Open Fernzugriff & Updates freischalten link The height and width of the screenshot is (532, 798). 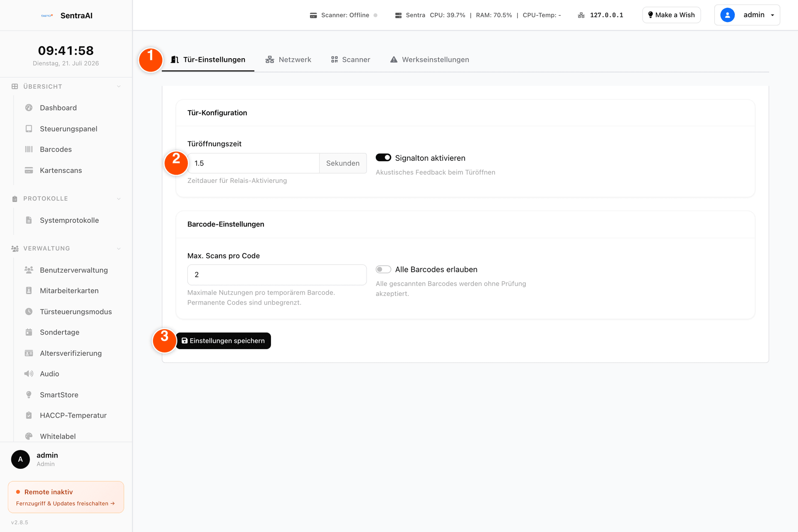click(x=65, y=503)
